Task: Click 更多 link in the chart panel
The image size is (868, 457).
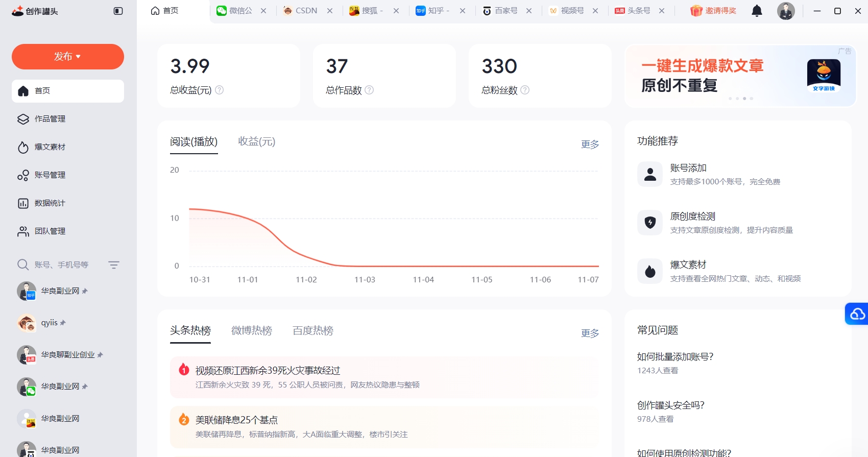Action: [590, 145]
